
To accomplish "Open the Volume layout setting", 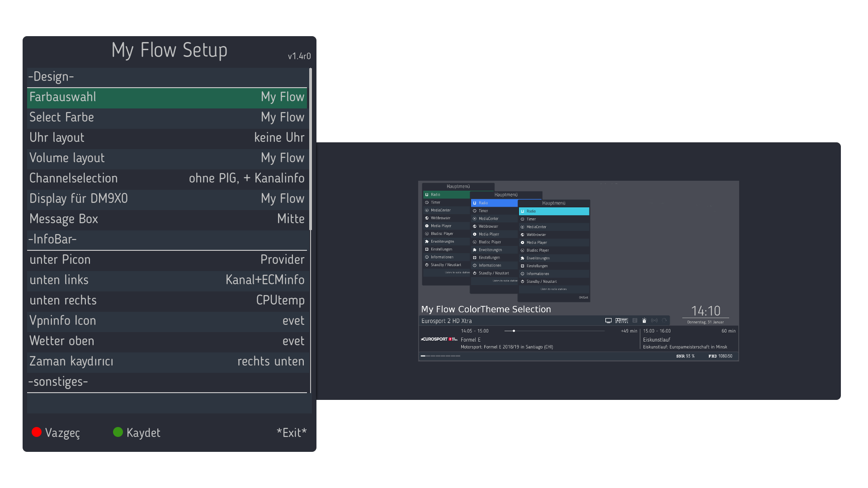I will (167, 158).
